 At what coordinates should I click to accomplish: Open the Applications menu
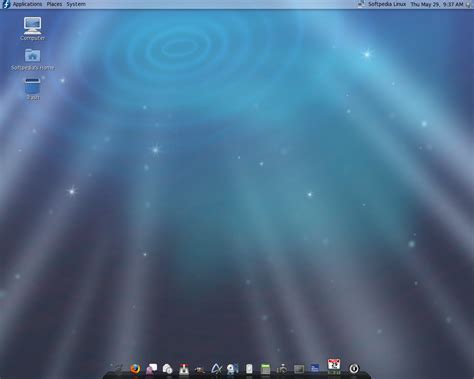(27, 4)
